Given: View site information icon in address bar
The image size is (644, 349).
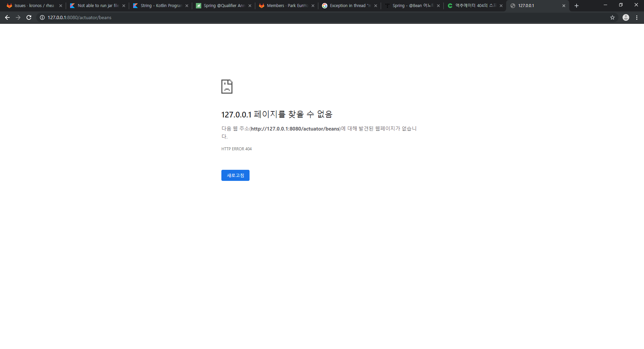Looking at the screenshot, I should (42, 17).
